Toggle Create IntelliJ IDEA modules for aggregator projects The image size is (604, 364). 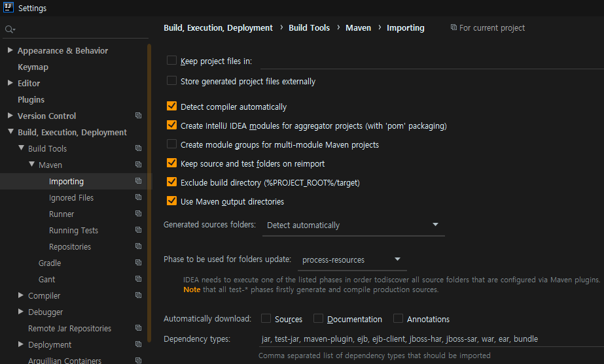coord(172,125)
